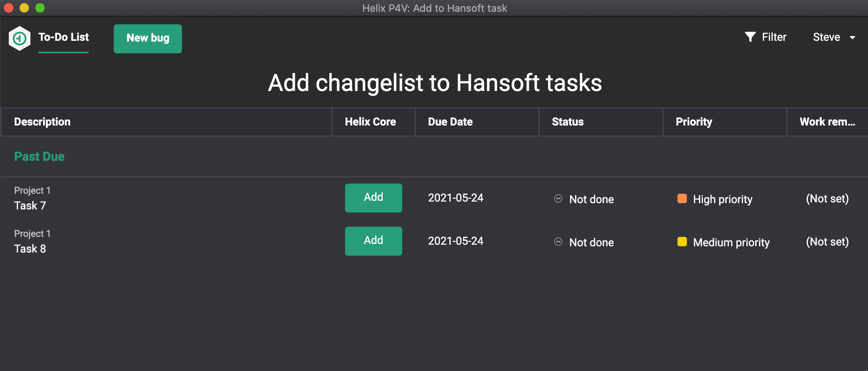Screen dimensions: 868x371
Task: Select the Task 7 row description
Action: 30,206
